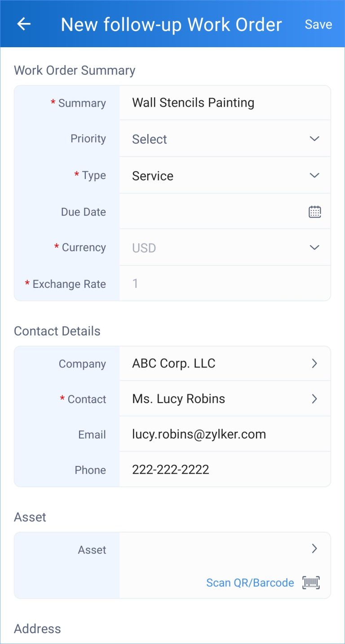Click the Phone number field
345x644 pixels.
pyautogui.click(x=171, y=470)
